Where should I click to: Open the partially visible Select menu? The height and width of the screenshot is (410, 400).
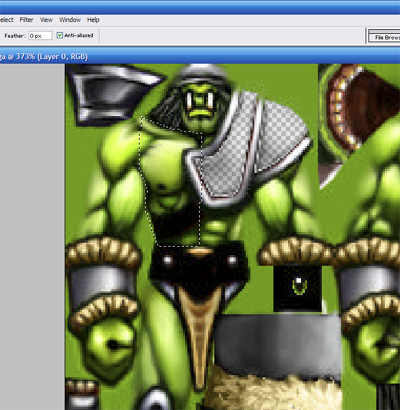pos(6,20)
